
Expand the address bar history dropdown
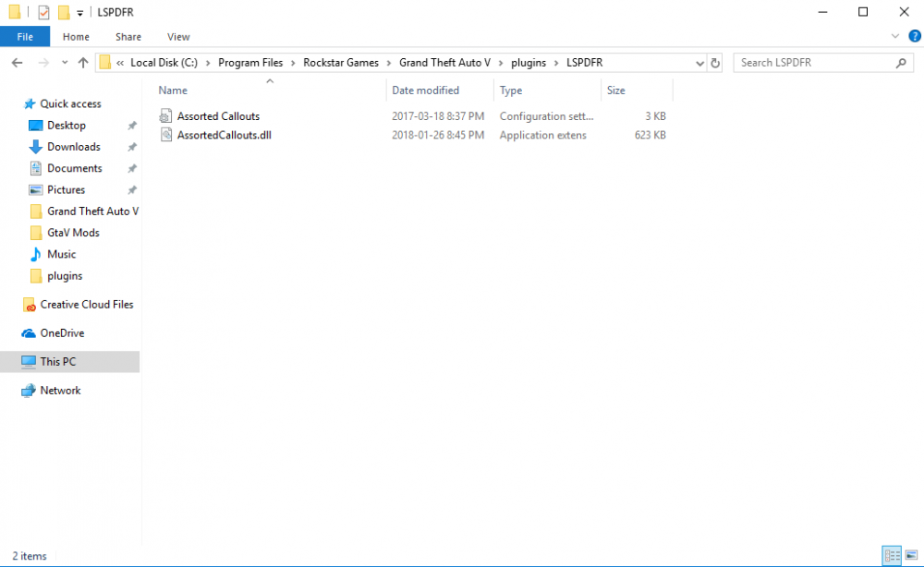tap(699, 63)
